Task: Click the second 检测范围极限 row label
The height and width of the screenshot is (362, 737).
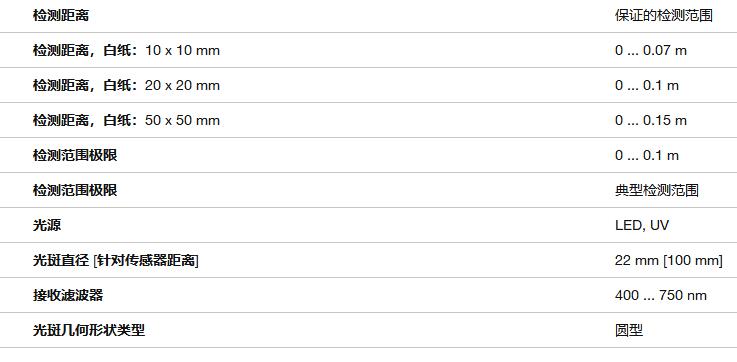Action: 75,190
